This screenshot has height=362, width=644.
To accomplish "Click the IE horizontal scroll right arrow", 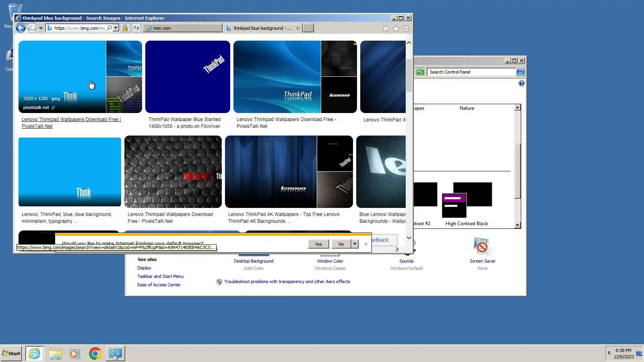I will click(x=397, y=249).
